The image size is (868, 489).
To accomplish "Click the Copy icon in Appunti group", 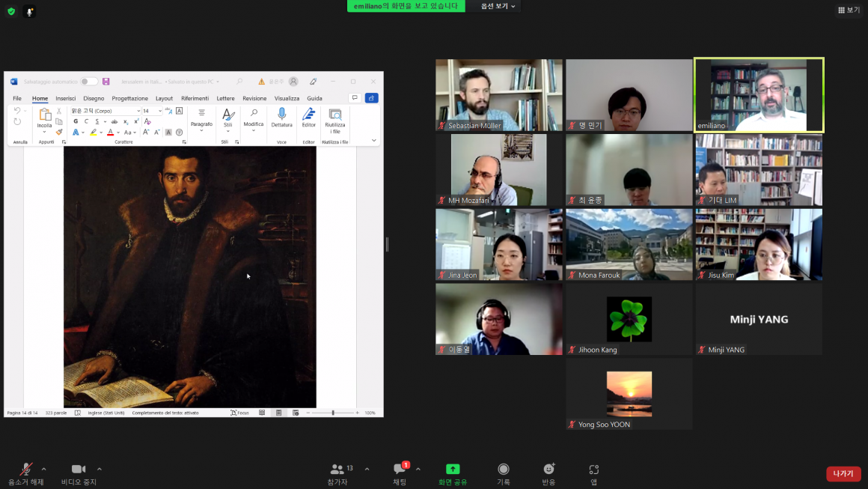I will (58, 121).
